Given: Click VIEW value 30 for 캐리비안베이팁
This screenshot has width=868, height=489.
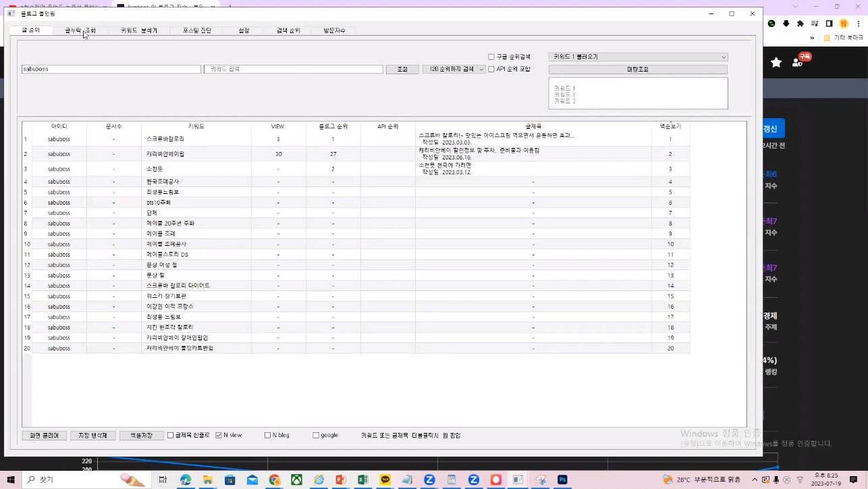Looking at the screenshot, I should (278, 154).
